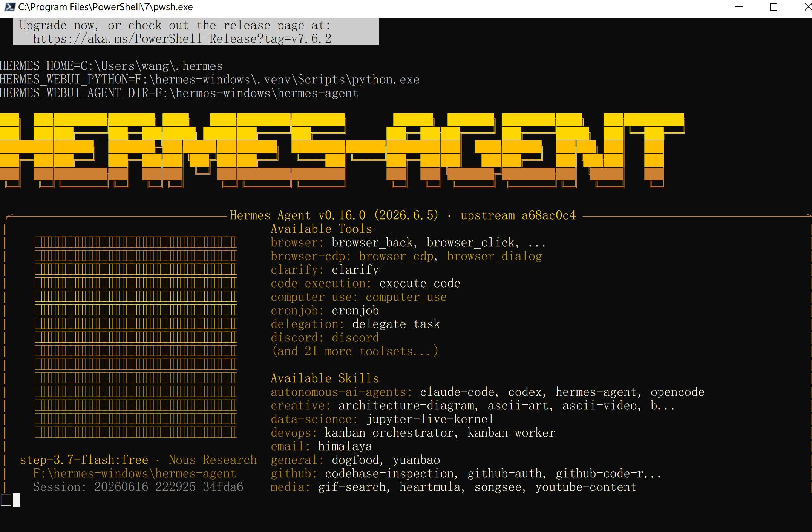This screenshot has width=812, height=532.
Task: Click the terminal cursor at the prompt
Action: click(16, 500)
